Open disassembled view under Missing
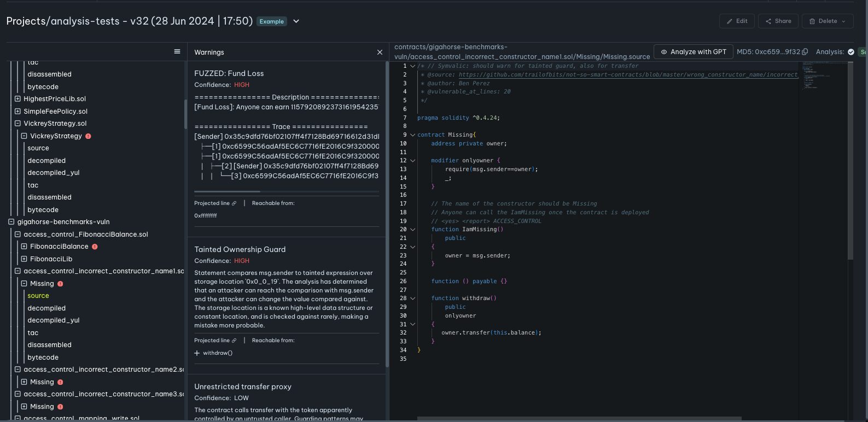The height and width of the screenshot is (422, 868). coord(49,345)
